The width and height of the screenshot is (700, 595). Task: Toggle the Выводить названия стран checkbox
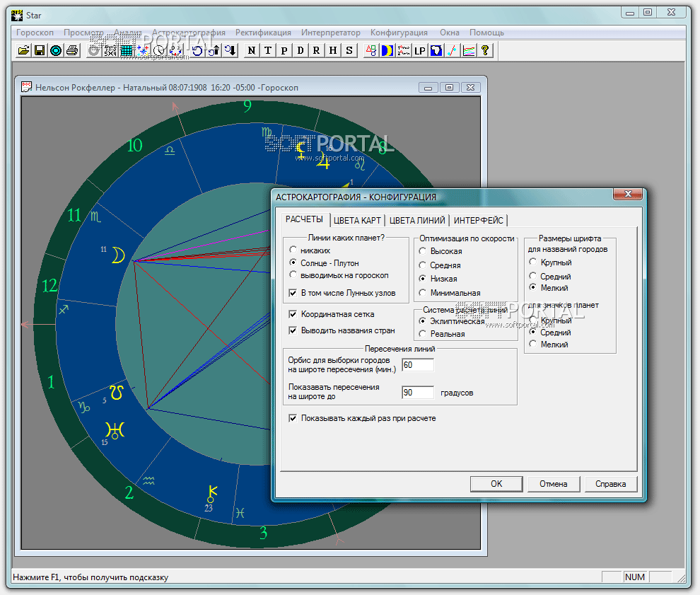click(293, 330)
